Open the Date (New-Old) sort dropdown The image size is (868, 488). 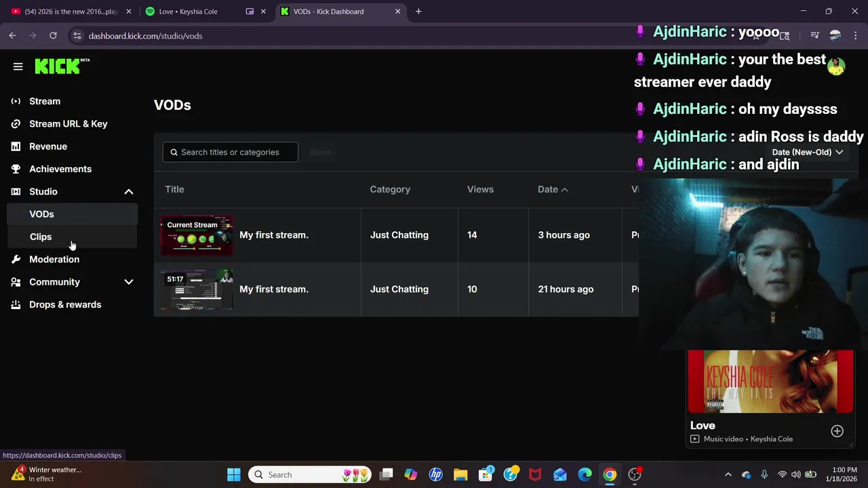[807, 152]
